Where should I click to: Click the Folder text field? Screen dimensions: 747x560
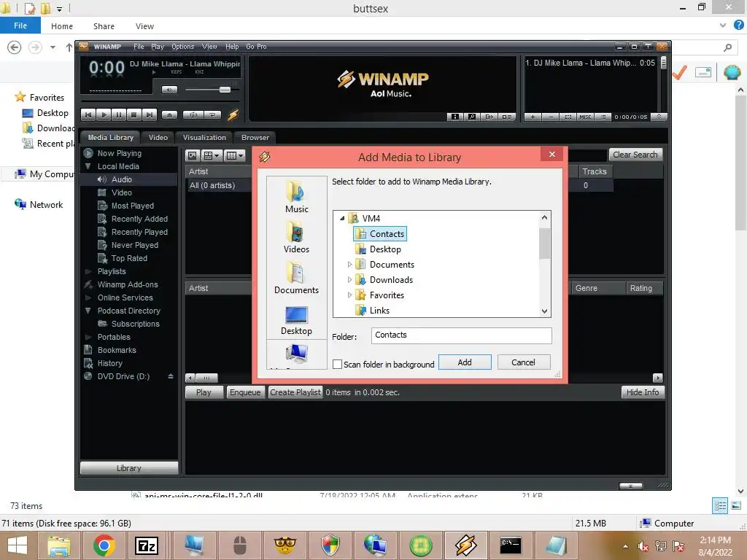[x=461, y=335]
